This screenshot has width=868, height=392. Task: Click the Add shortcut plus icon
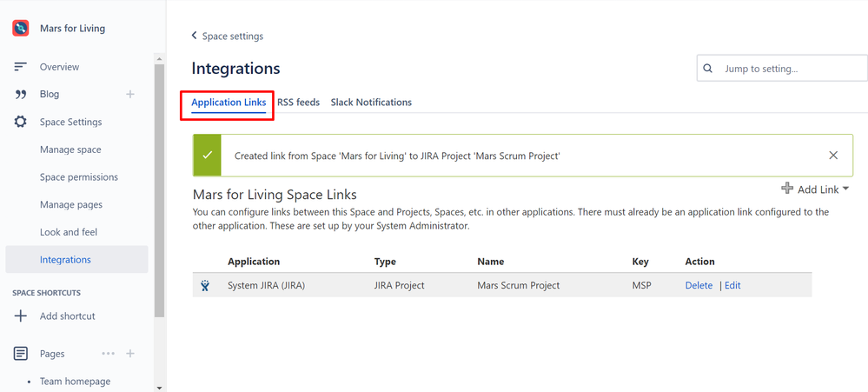coord(21,316)
